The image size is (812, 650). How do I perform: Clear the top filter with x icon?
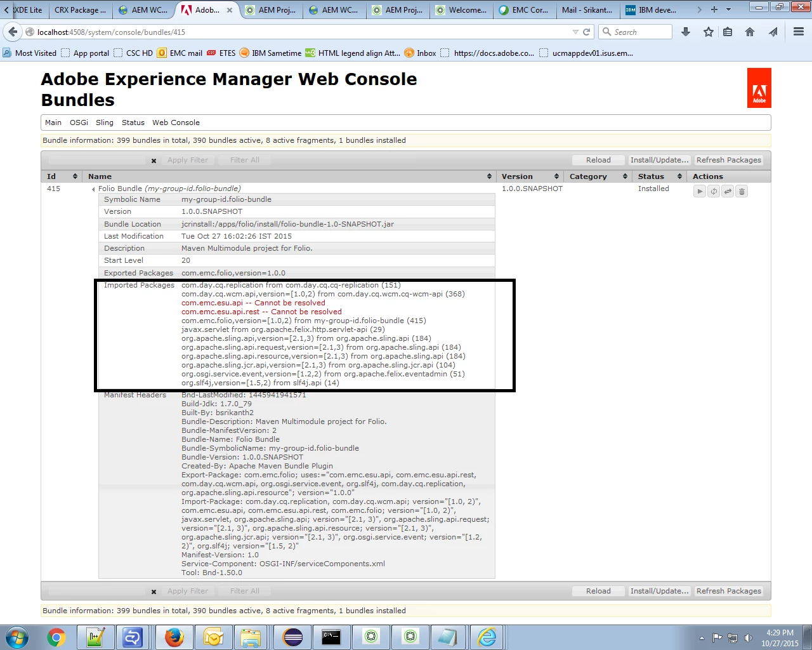click(x=154, y=161)
